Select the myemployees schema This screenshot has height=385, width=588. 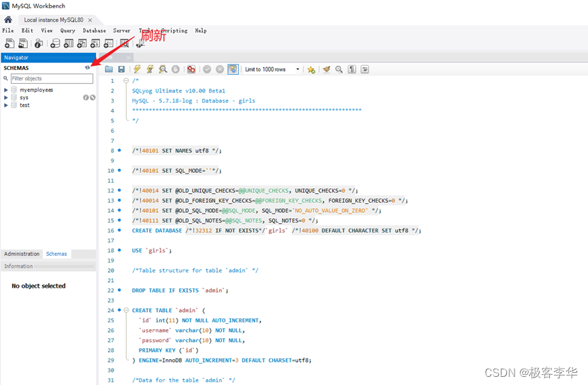[36, 90]
